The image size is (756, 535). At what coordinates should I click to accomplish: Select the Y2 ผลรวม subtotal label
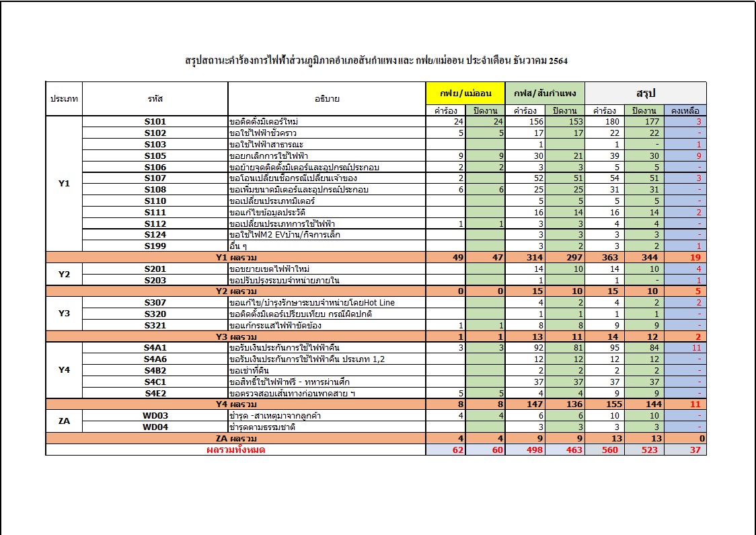236,291
